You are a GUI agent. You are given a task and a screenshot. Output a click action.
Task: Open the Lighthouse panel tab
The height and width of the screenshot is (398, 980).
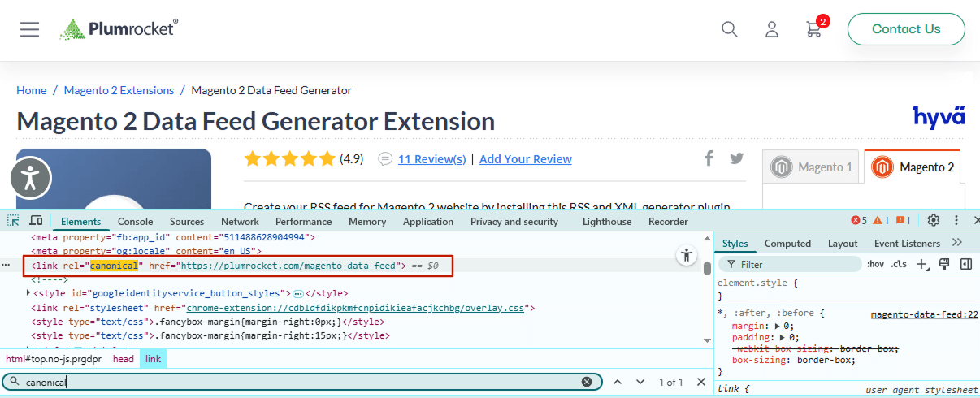click(607, 222)
